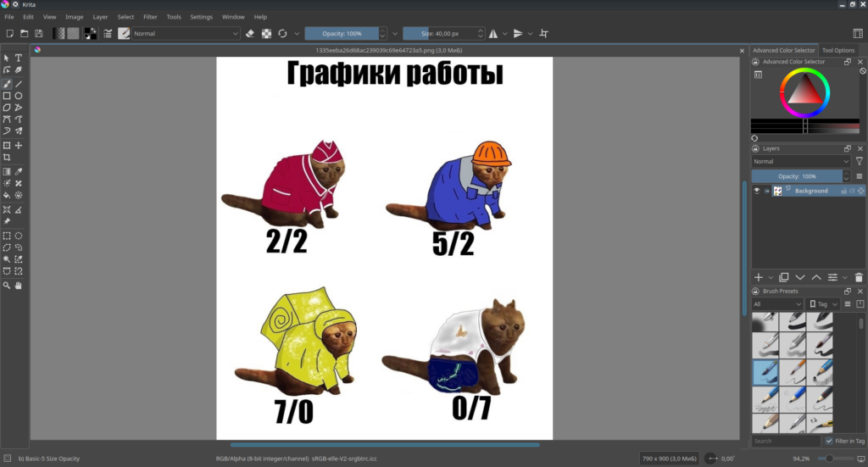Delete layer with the trash icon
The width and height of the screenshot is (868, 467).
[x=859, y=277]
